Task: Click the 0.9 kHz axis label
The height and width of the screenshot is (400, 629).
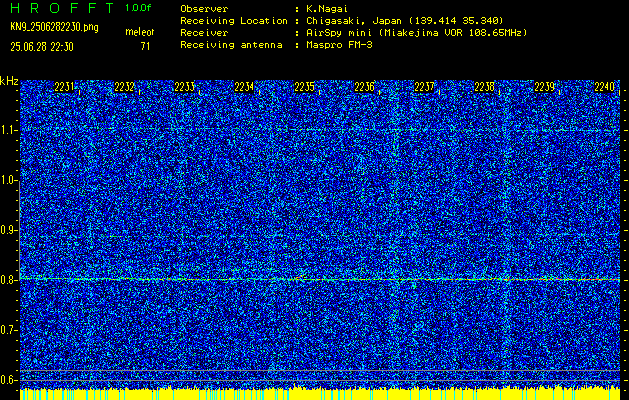Action: (x=8, y=230)
